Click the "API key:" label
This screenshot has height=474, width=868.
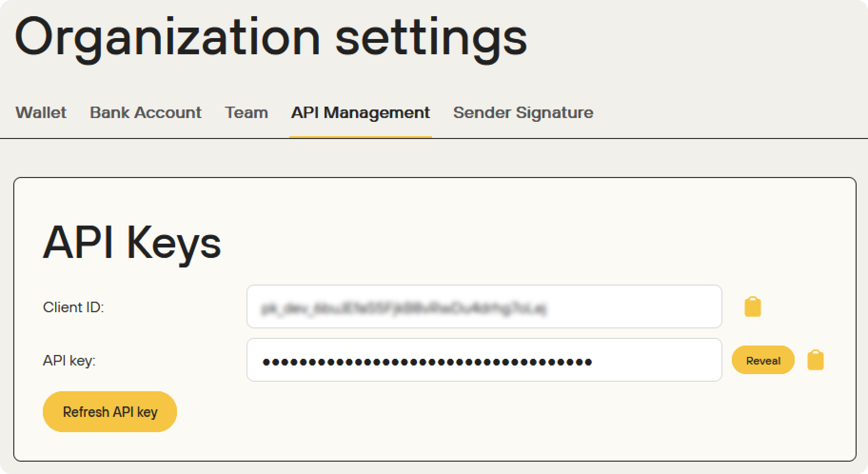click(x=69, y=361)
